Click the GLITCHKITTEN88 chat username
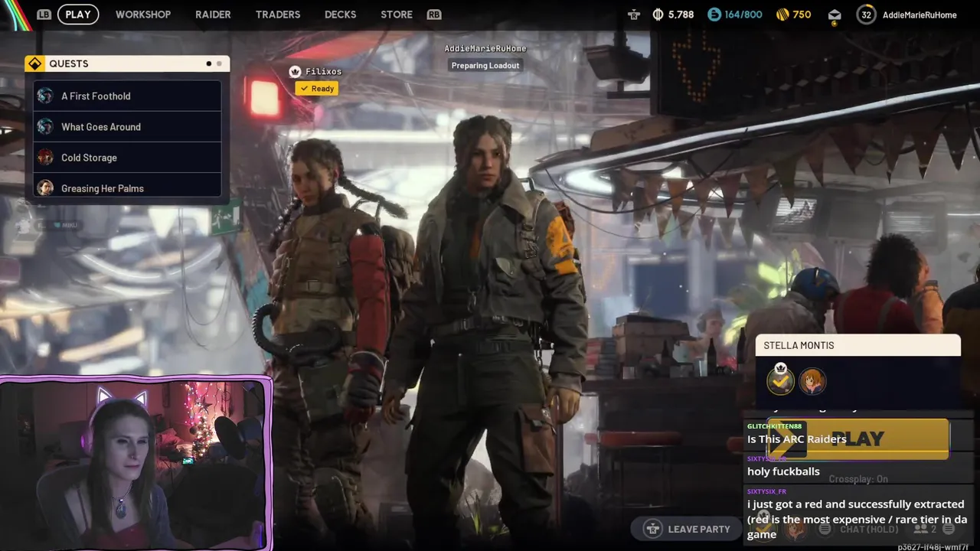 (x=774, y=426)
